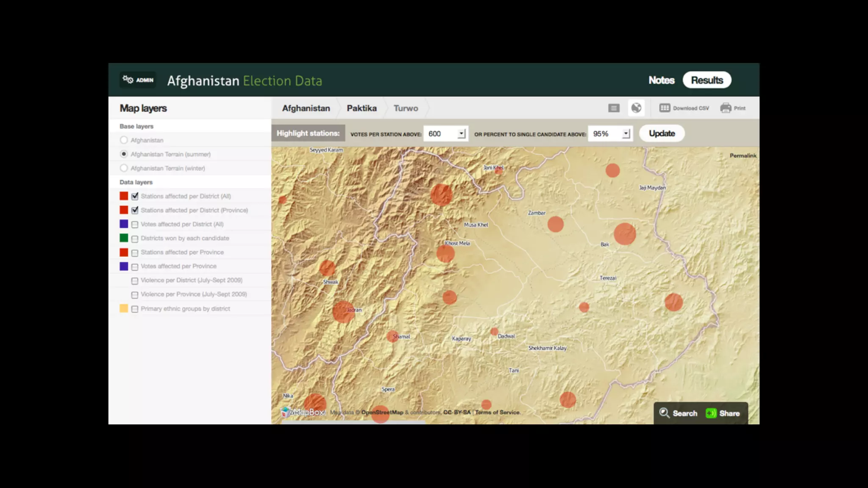
Task: Switch to list view icon
Action: click(613, 108)
